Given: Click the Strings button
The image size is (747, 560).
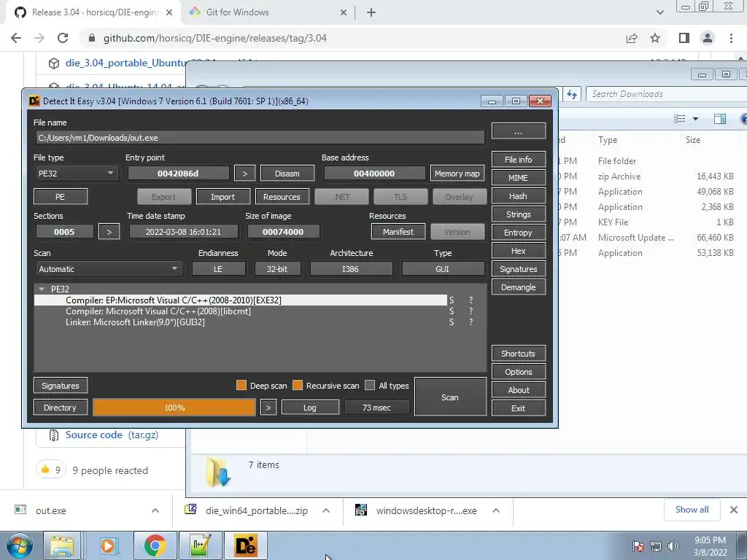Looking at the screenshot, I should coord(519,214).
